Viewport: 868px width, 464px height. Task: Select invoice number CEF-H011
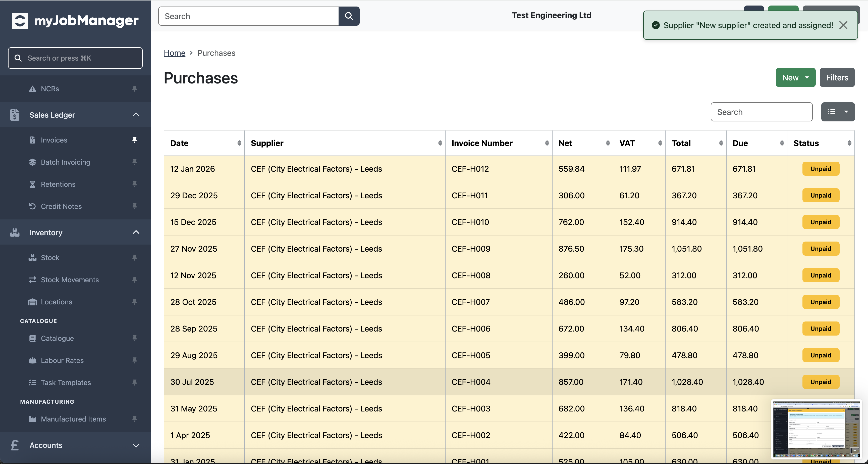pos(469,195)
